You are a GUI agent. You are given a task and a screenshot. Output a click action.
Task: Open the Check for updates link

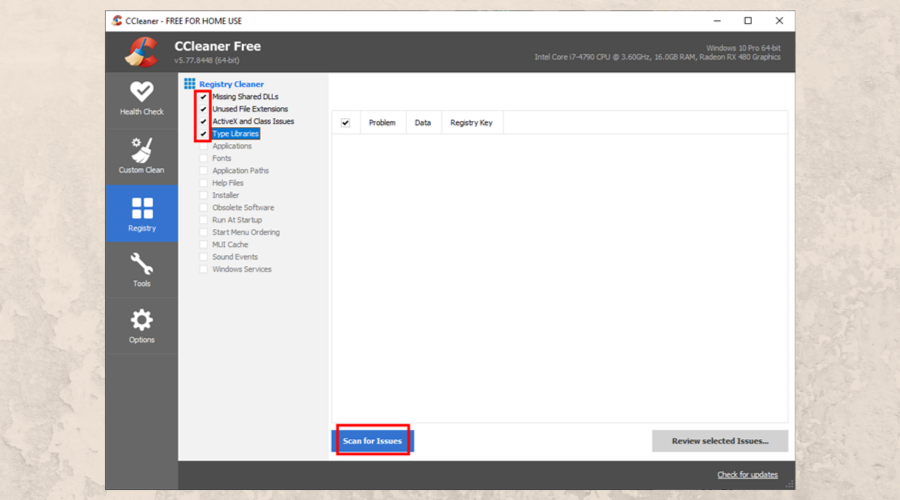click(x=747, y=474)
